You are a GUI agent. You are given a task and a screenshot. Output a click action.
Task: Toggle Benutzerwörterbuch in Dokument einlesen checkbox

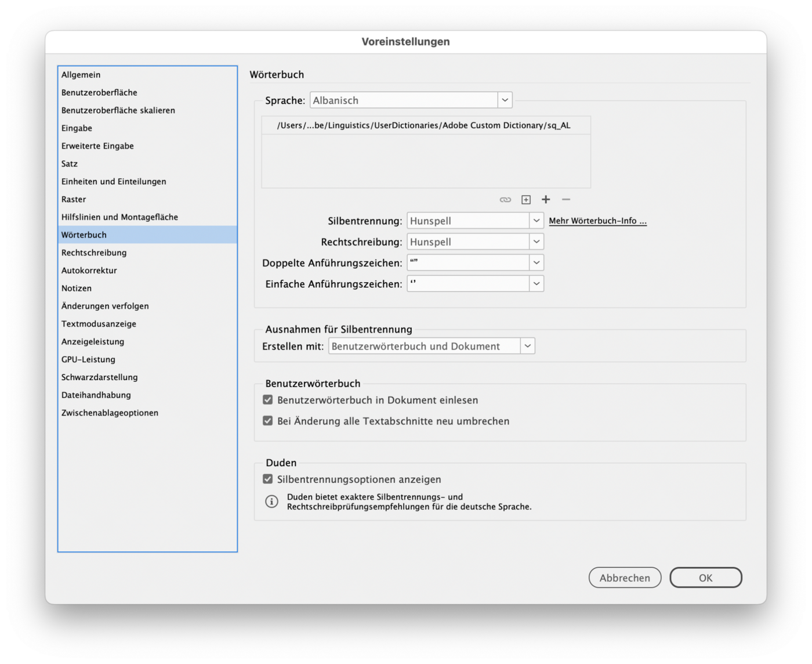tap(267, 400)
